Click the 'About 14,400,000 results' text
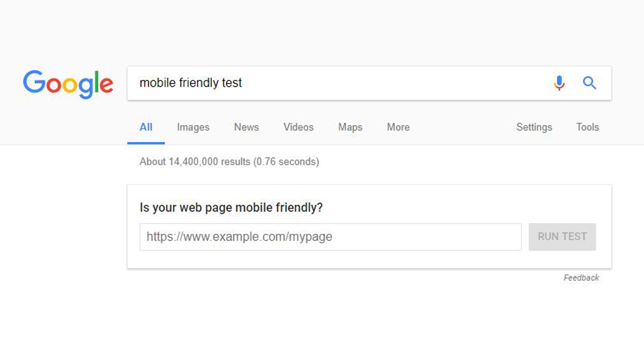The height and width of the screenshot is (346, 644). pyautogui.click(x=229, y=162)
